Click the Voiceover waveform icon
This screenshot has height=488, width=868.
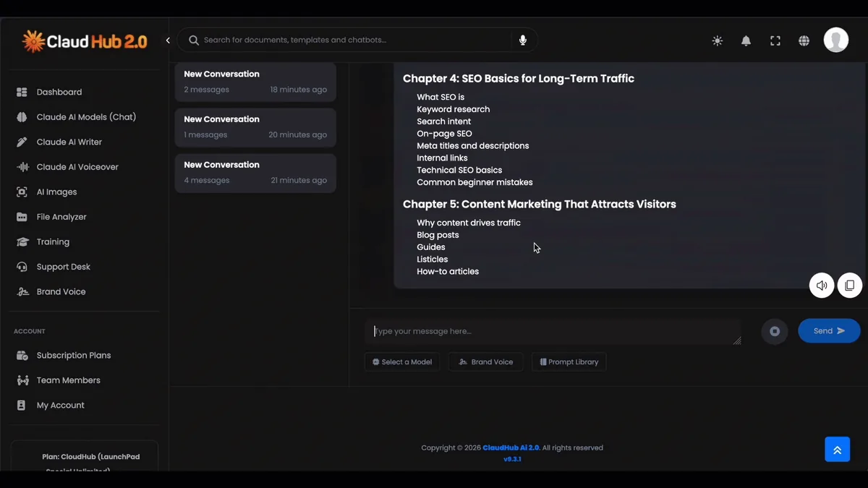[22, 167]
